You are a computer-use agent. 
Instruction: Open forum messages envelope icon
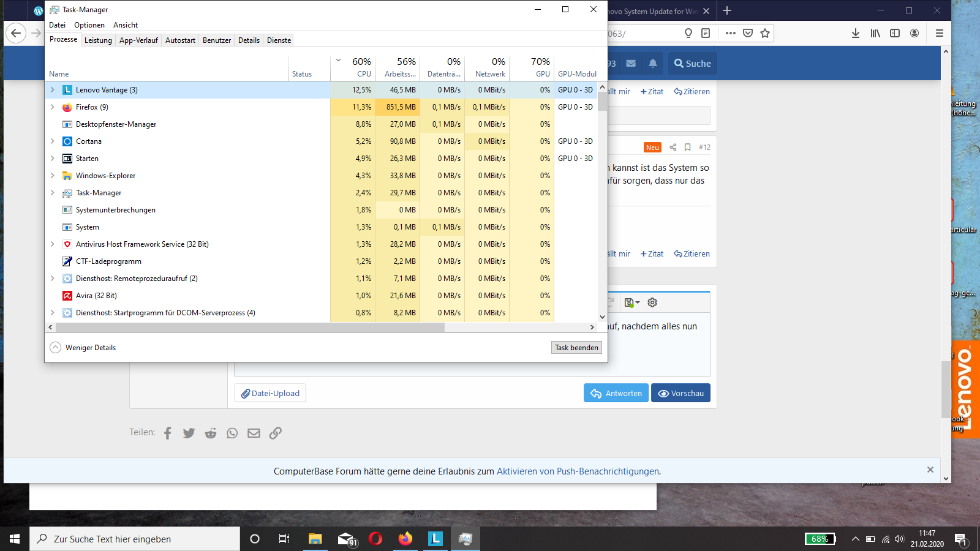tap(631, 63)
